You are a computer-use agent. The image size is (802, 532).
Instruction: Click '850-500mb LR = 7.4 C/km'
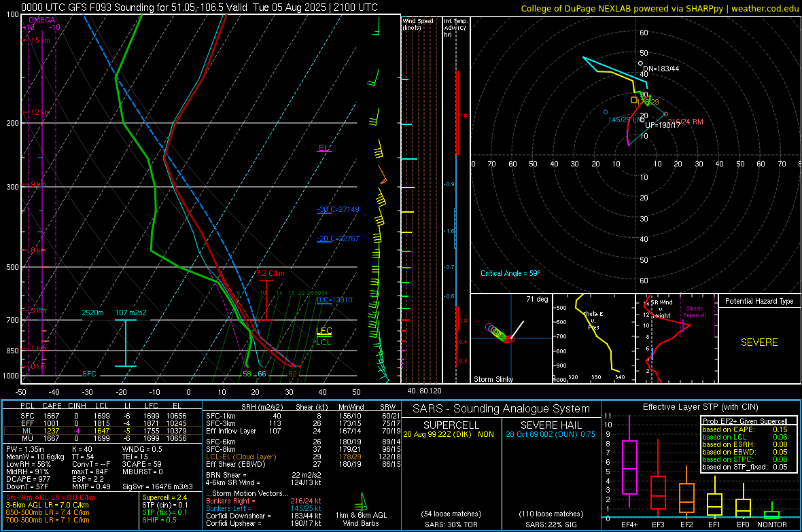pos(48,512)
